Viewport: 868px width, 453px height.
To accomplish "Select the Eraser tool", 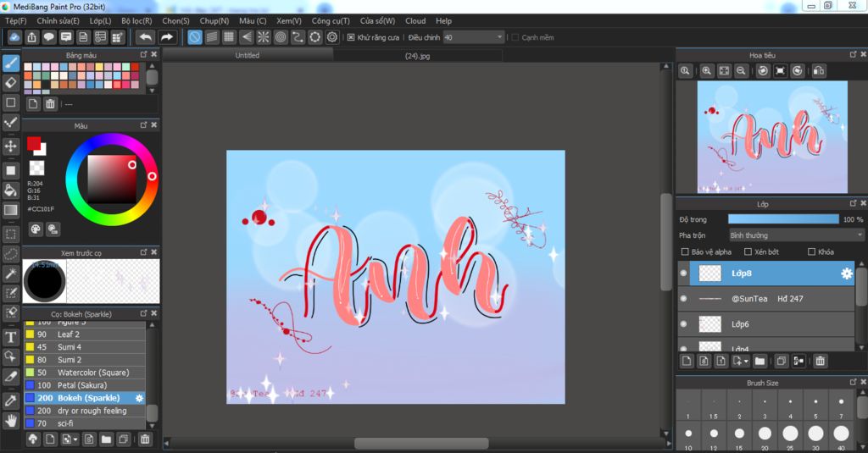I will pos(11,83).
